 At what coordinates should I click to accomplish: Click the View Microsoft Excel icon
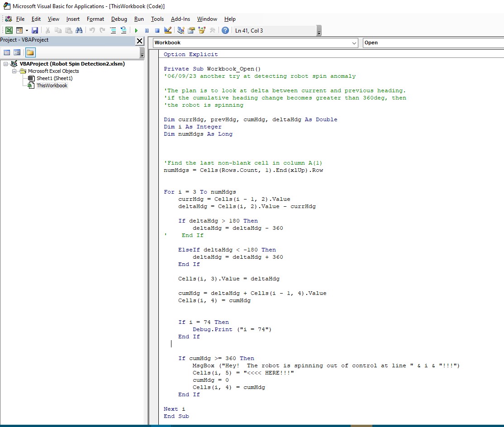click(9, 30)
